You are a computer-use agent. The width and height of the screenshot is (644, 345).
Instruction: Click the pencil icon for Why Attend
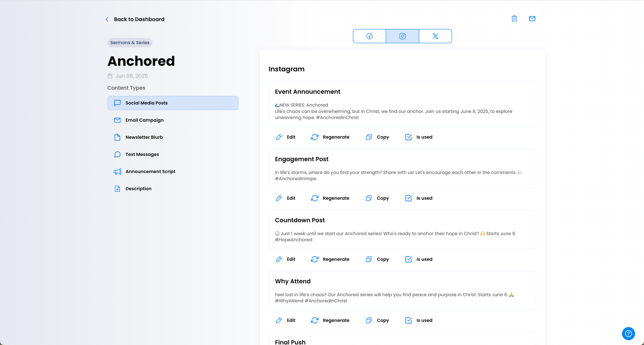[279, 320]
